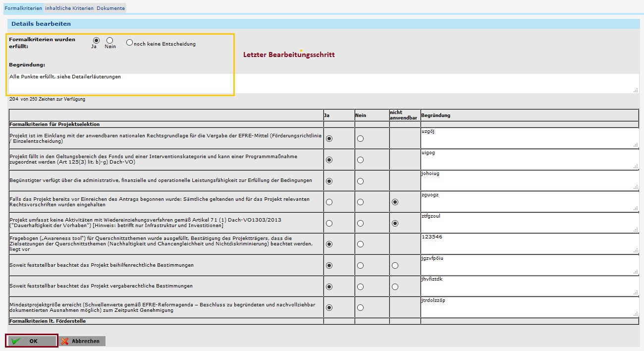Viewport: 644px width, 351px height.
Task: Open the Formalkriterien tab
Action: coord(23,8)
